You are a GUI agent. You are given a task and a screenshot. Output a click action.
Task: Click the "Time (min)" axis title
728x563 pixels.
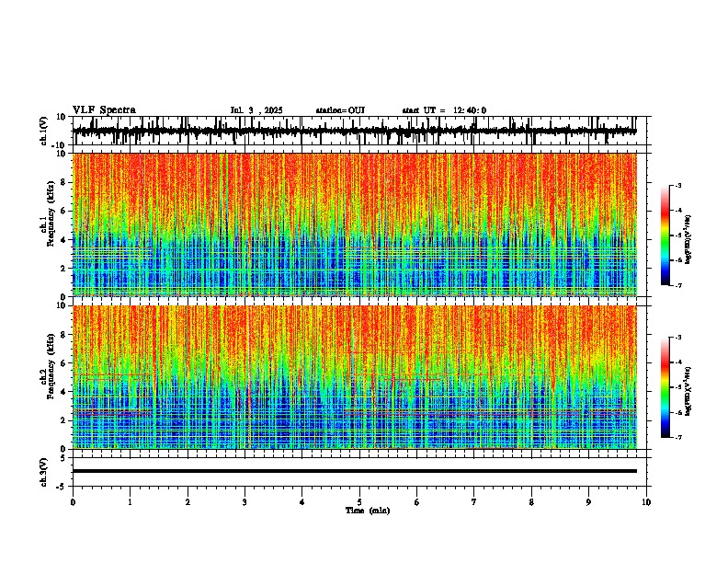point(368,511)
